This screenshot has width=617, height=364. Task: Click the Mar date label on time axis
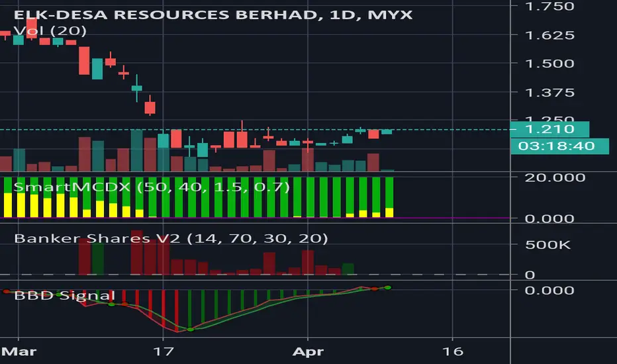tap(18, 351)
